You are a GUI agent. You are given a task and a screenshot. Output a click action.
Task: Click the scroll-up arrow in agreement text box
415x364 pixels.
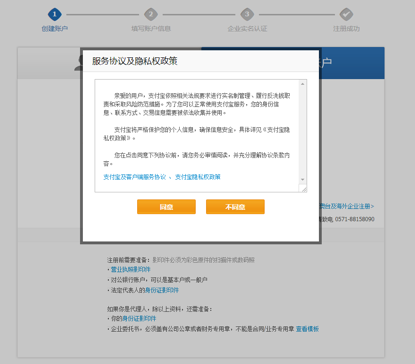point(302,84)
